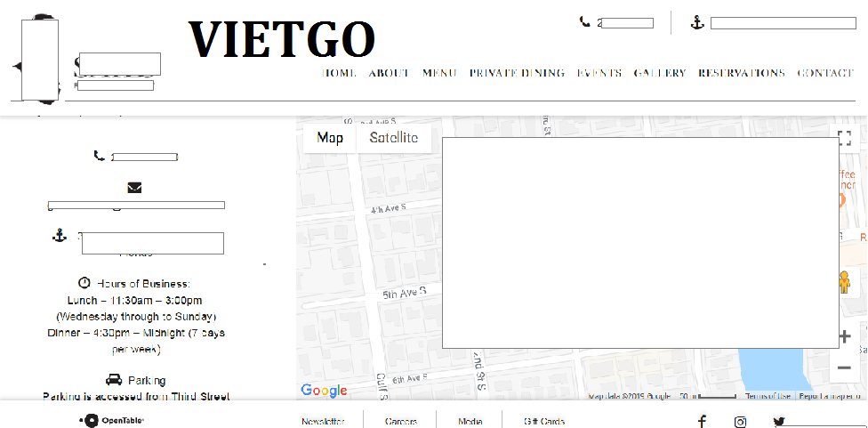Click the OpenTable logo
The width and height of the screenshot is (868, 428).
(112, 421)
